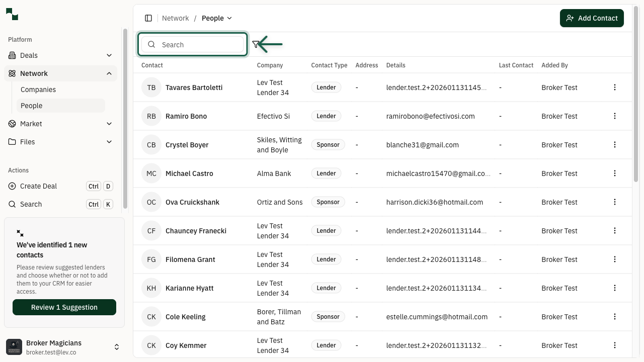Screen dimensions: 644x362
Task: Click the Create Deal plus icon
Action: 11,186
